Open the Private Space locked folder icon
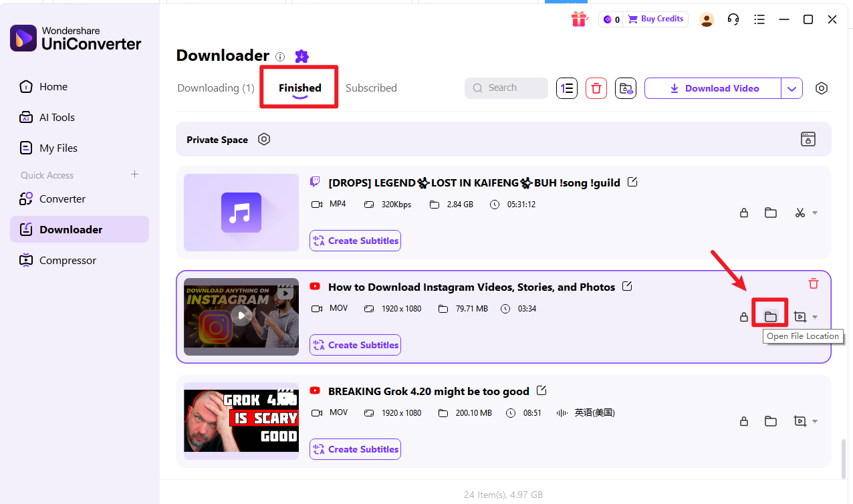The width and height of the screenshot is (853, 504). (808, 139)
